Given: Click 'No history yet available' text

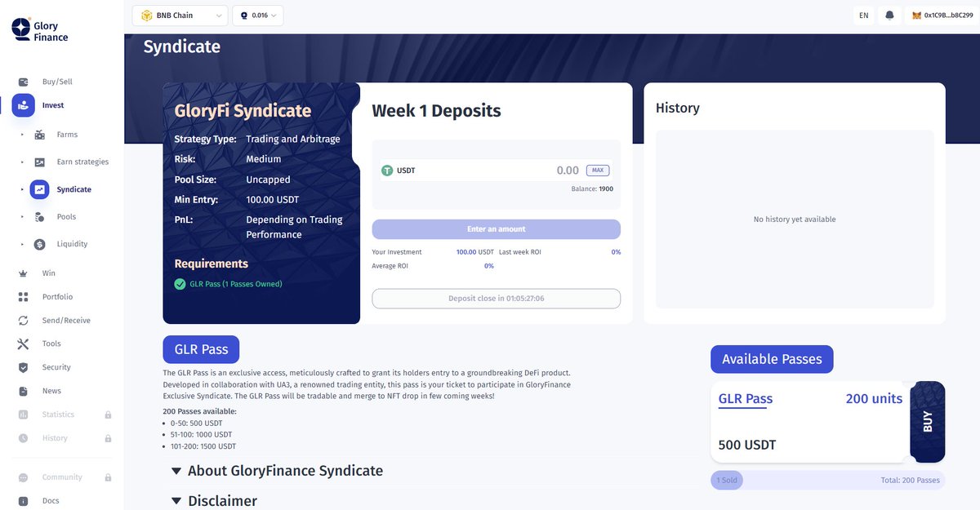Looking at the screenshot, I should pyautogui.click(x=795, y=220).
